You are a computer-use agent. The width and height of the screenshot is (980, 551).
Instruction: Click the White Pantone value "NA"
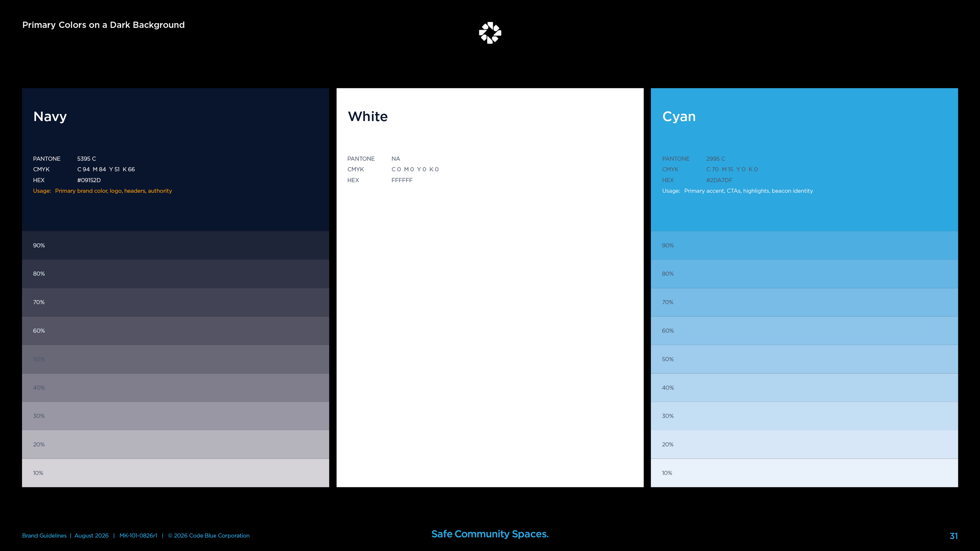[x=396, y=159]
